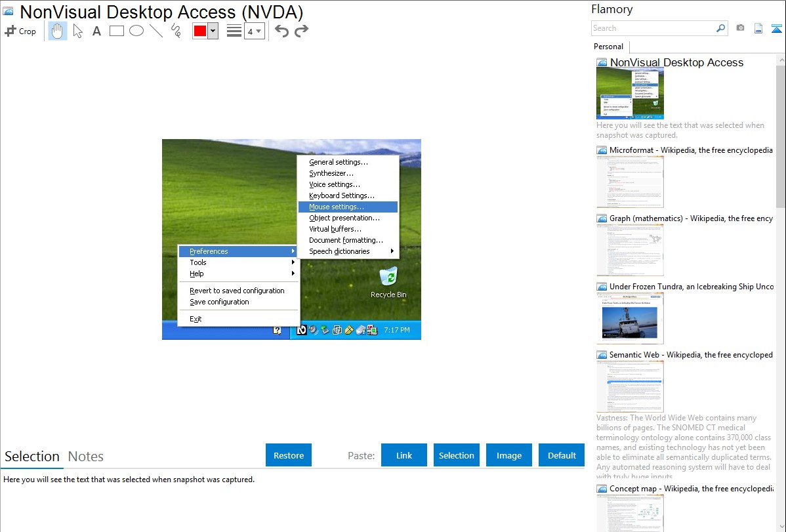The height and width of the screenshot is (532, 786).
Task: Select Voice settings… menu item
Action: (x=348, y=184)
